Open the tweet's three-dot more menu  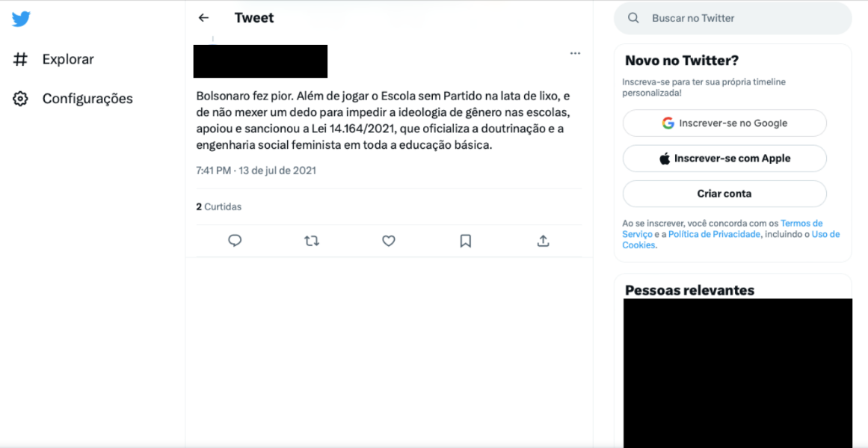[575, 53]
